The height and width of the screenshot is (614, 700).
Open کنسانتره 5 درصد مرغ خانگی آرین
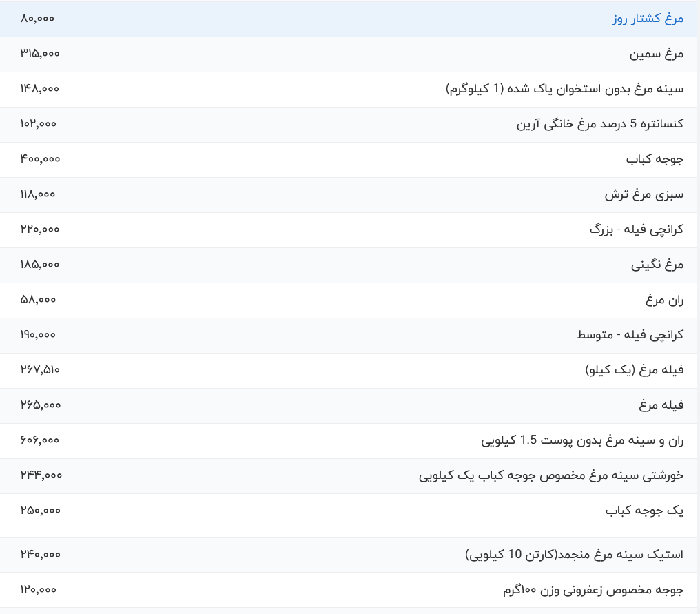pos(599,124)
